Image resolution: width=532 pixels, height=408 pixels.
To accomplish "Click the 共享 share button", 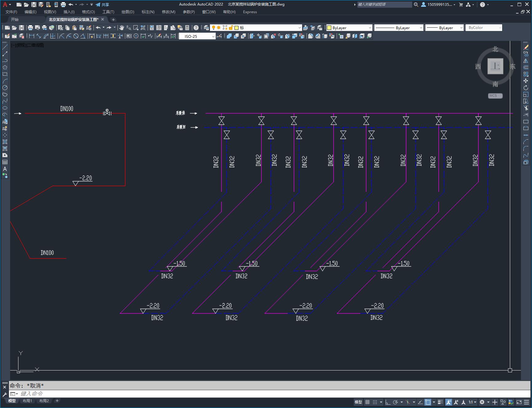I will pyautogui.click(x=102, y=5).
